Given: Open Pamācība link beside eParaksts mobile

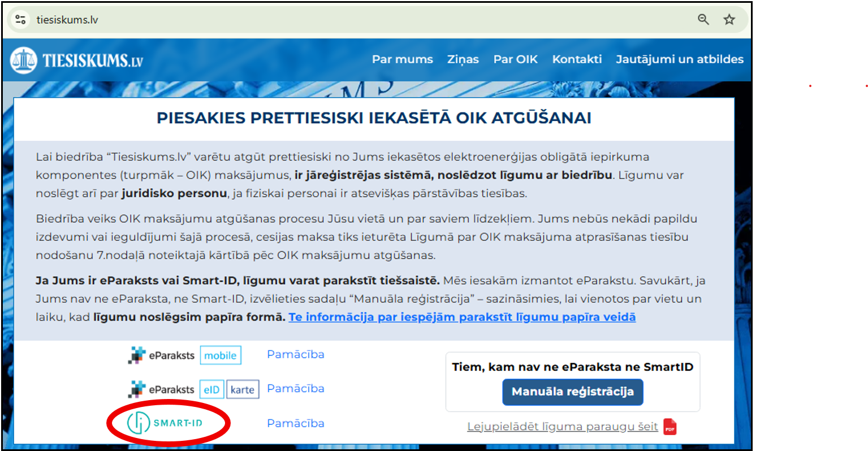Looking at the screenshot, I should point(295,354).
